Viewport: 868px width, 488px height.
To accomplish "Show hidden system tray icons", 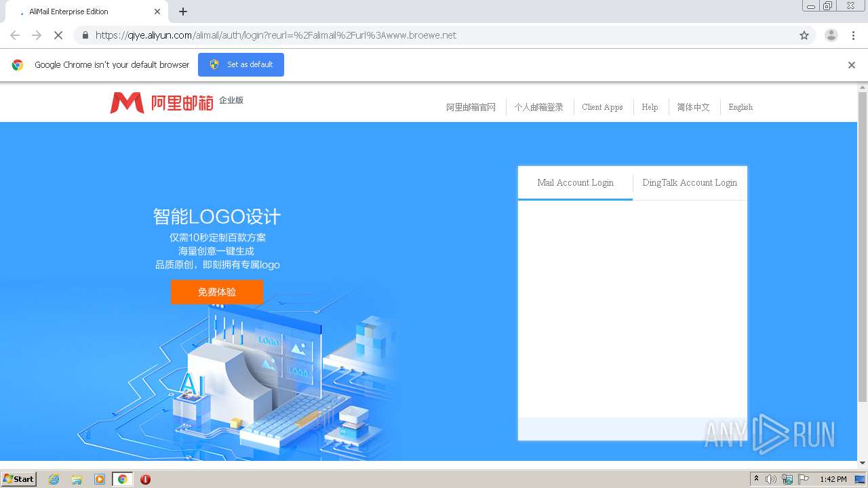I will coord(756,479).
